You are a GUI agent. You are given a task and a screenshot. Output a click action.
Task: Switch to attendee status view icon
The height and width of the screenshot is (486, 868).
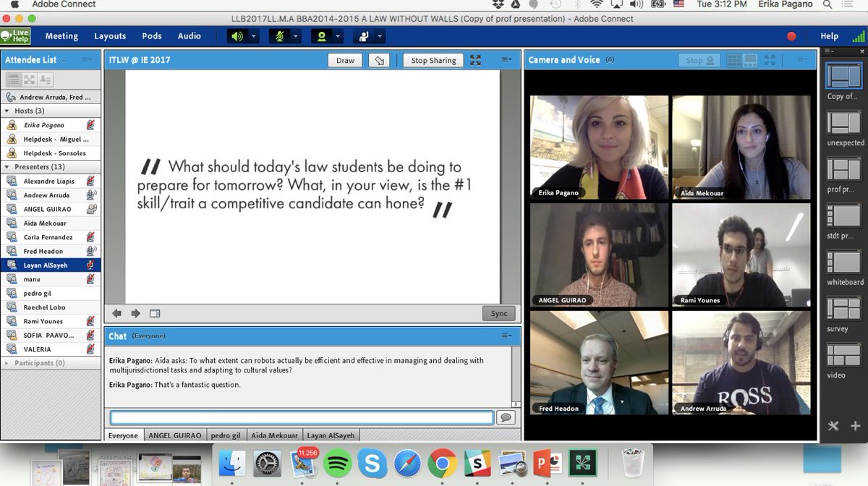tap(46, 80)
